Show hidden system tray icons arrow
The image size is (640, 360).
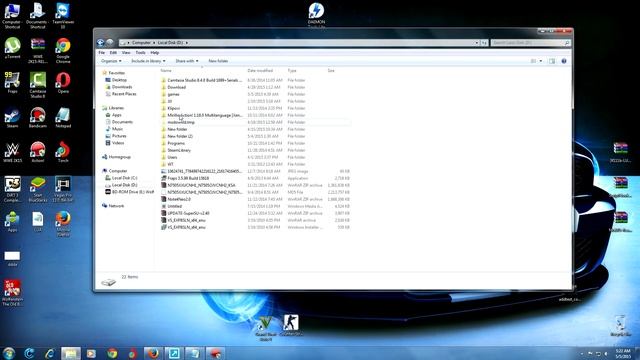coord(582,353)
